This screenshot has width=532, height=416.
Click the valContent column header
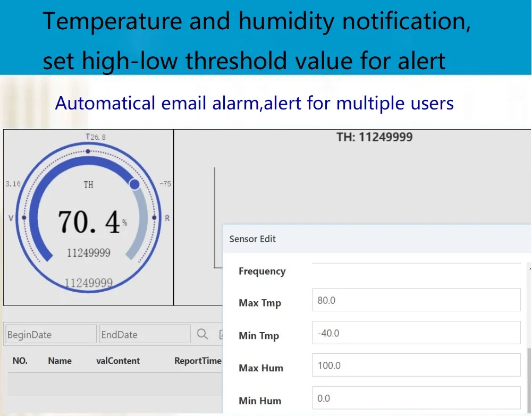coord(118,361)
